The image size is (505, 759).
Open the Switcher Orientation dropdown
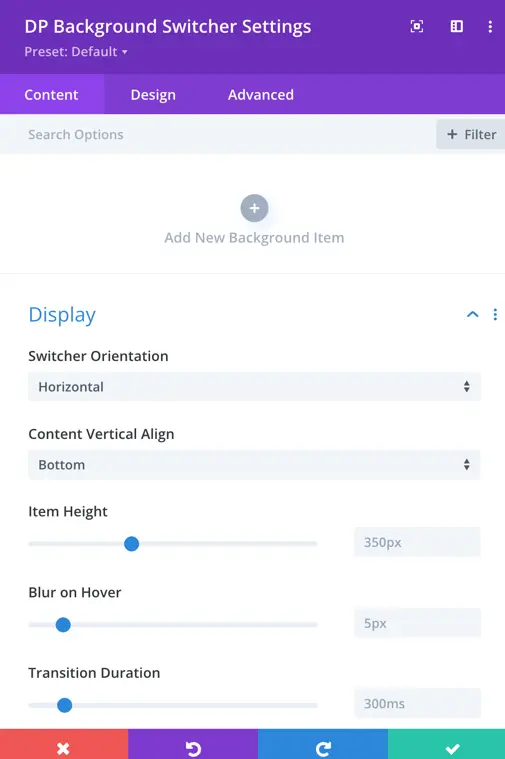click(254, 386)
